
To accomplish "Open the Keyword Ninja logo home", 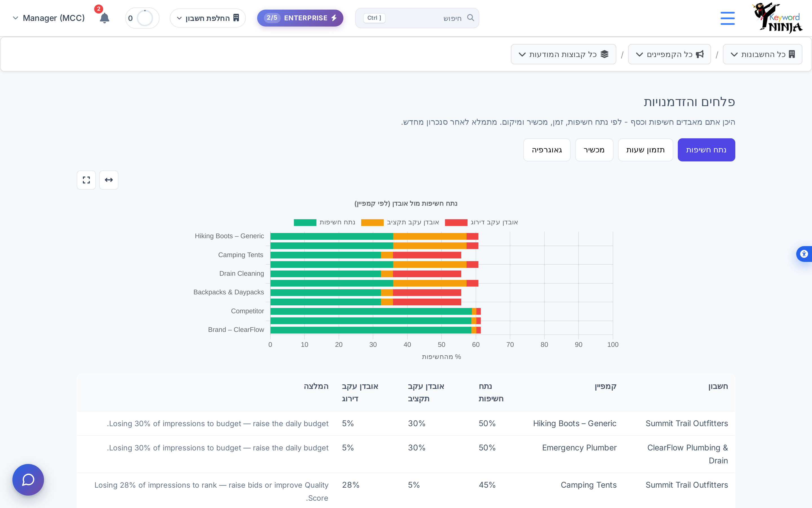I will (777, 18).
